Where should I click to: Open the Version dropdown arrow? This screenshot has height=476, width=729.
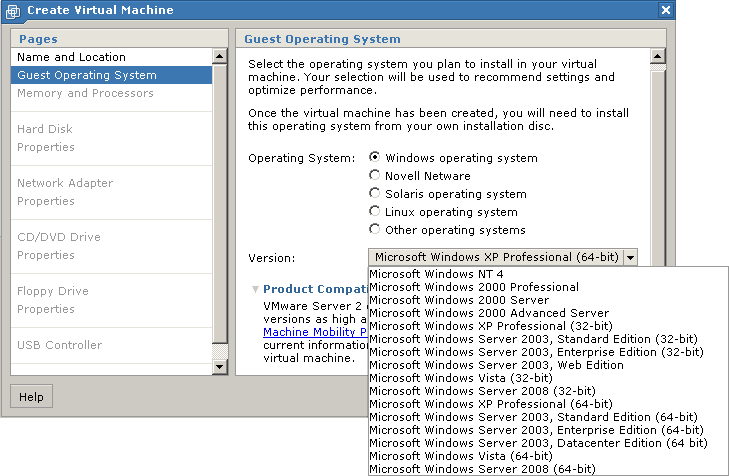coord(630,257)
